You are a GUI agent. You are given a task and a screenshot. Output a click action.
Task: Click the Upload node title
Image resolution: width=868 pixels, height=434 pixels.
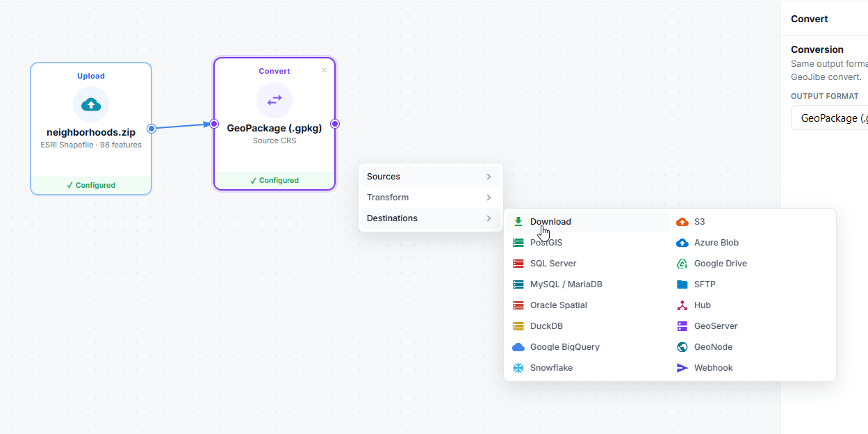point(91,76)
